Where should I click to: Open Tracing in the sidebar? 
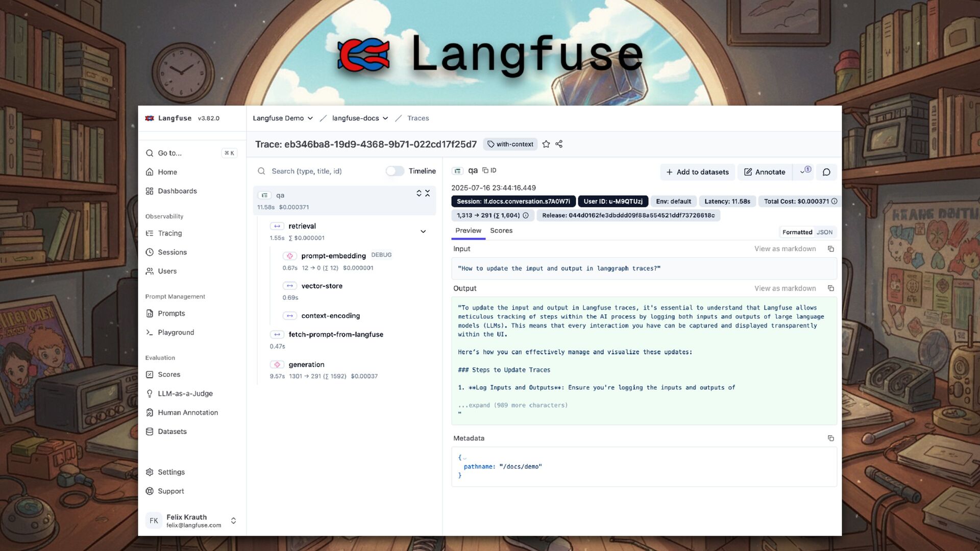[169, 233]
